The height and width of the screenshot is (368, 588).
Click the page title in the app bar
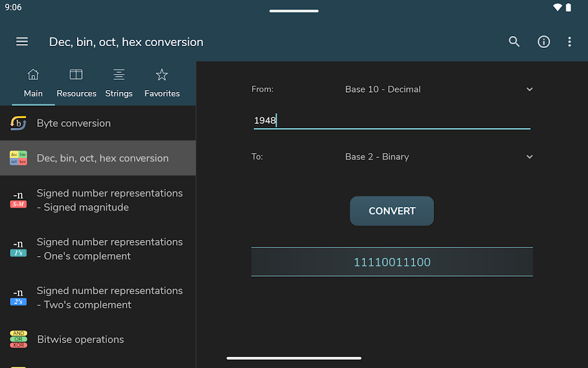126,42
